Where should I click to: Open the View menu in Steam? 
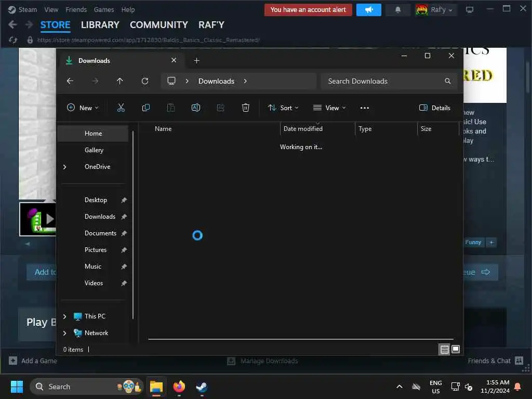pyautogui.click(x=51, y=9)
